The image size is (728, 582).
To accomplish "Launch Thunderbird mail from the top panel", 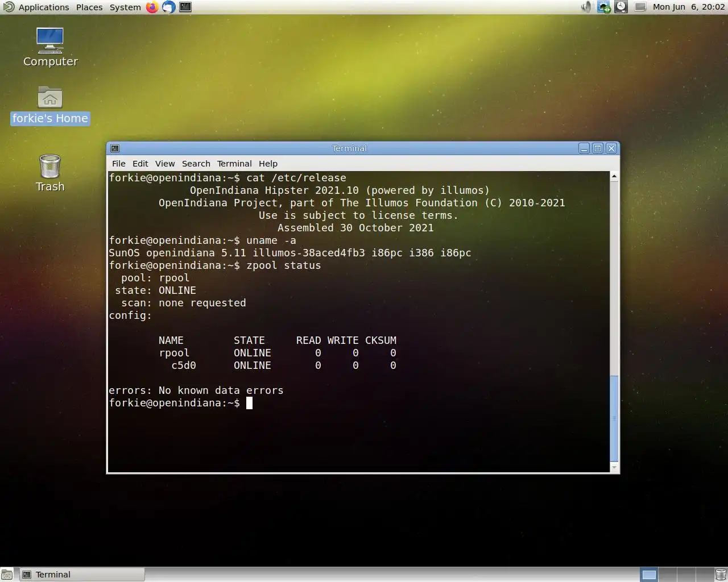I will [169, 7].
